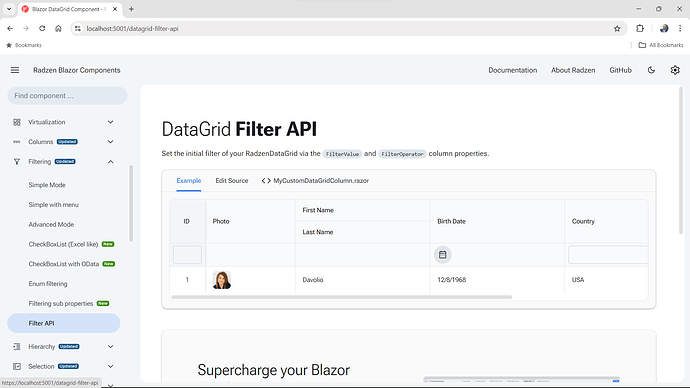Screen dimensions: 690x388
Task: Open the tab search dropdown arrow
Action: (x=9, y=9)
